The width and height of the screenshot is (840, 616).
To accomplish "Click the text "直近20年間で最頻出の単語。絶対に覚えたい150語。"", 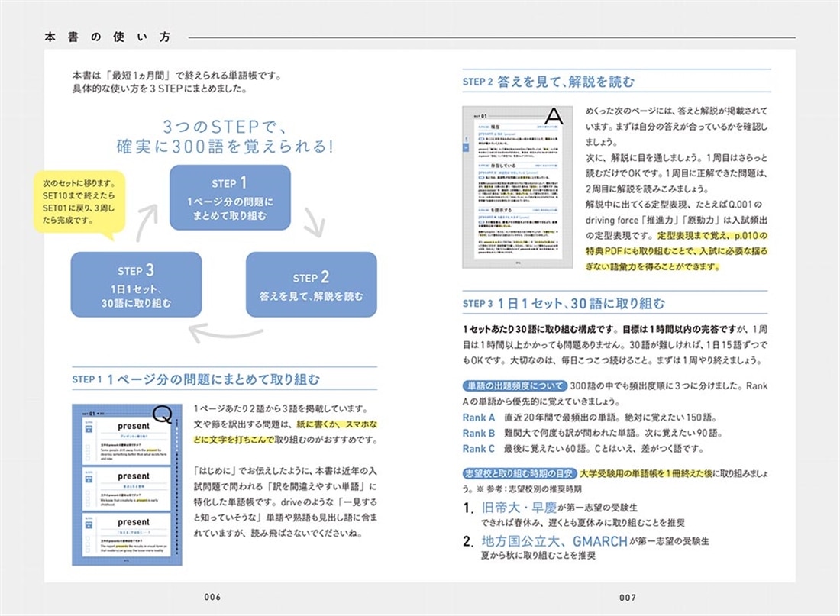I will pos(610,418).
